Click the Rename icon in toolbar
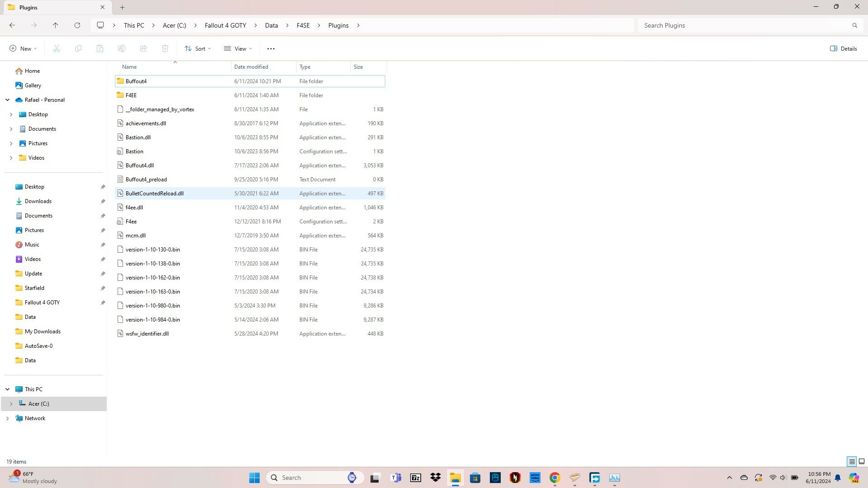 tap(122, 48)
